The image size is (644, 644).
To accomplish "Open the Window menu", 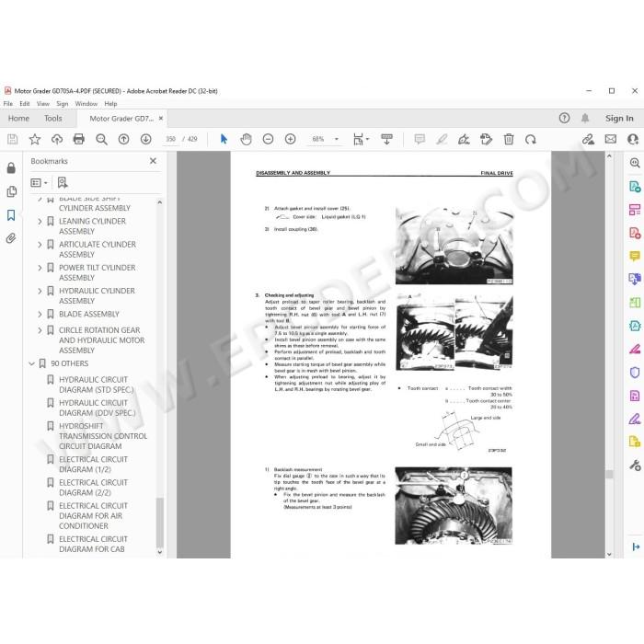I will [86, 104].
